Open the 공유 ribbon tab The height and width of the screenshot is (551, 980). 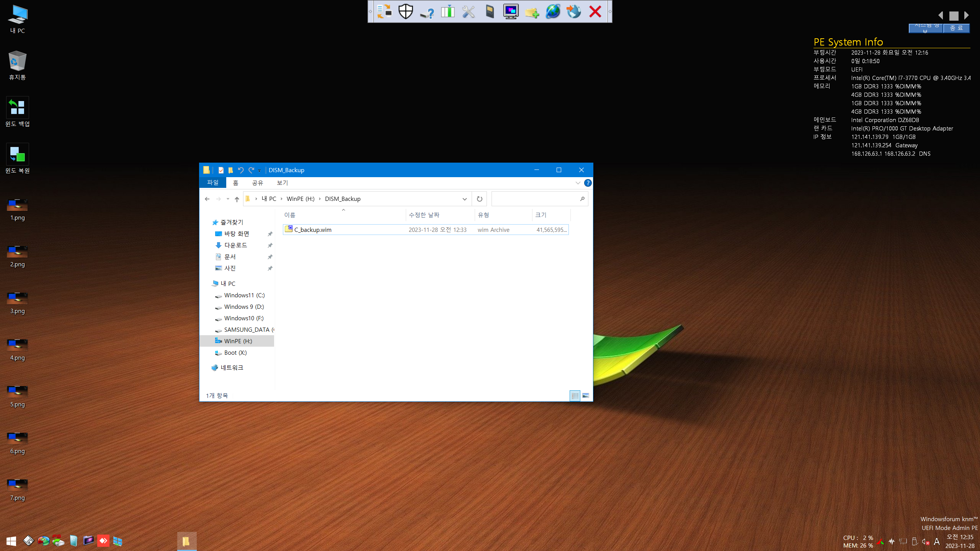(x=258, y=183)
